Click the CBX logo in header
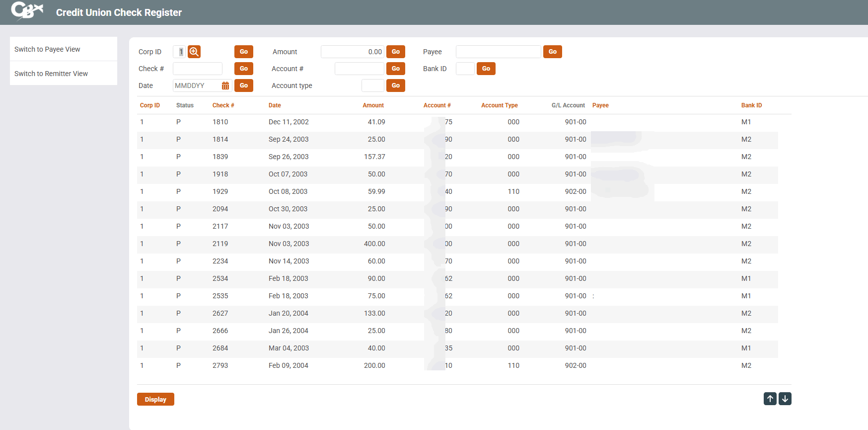 point(27,11)
